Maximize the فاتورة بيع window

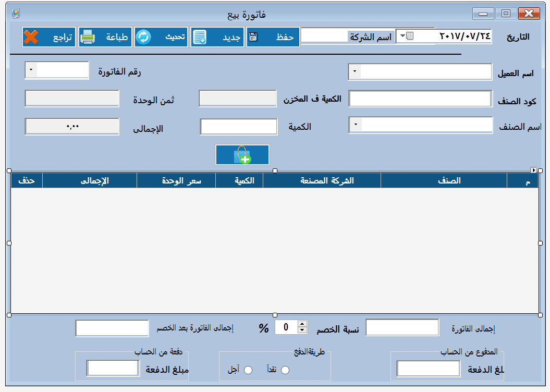pyautogui.click(x=506, y=14)
